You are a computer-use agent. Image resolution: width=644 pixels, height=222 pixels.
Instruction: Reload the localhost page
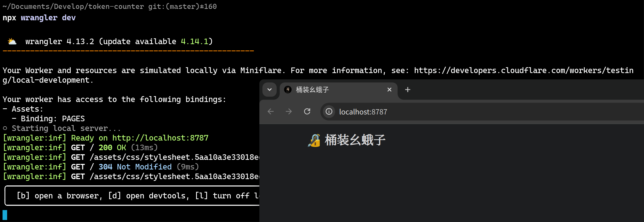(x=307, y=111)
